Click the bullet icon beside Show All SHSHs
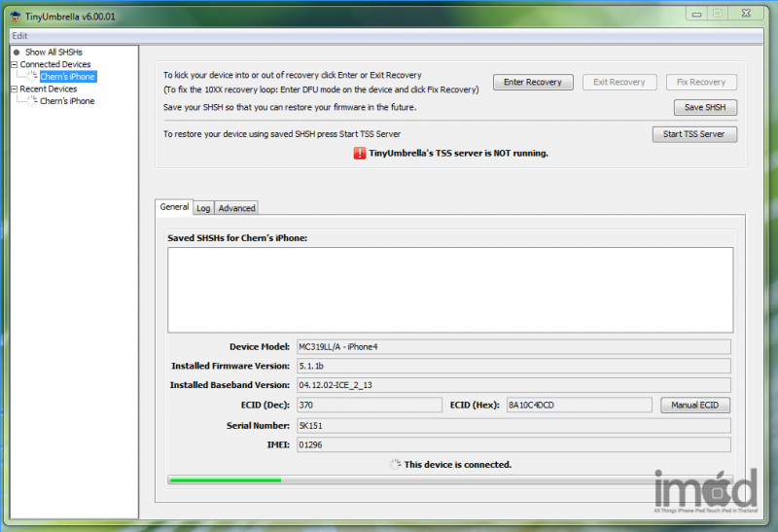The image size is (778, 532). (17, 52)
